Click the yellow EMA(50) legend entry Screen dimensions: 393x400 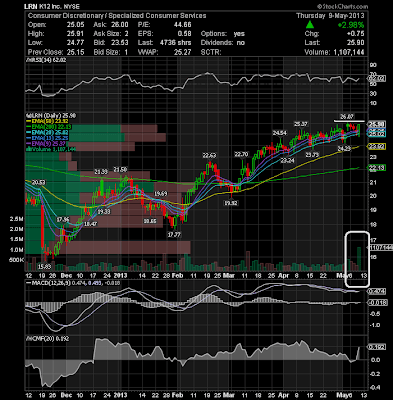point(48,121)
